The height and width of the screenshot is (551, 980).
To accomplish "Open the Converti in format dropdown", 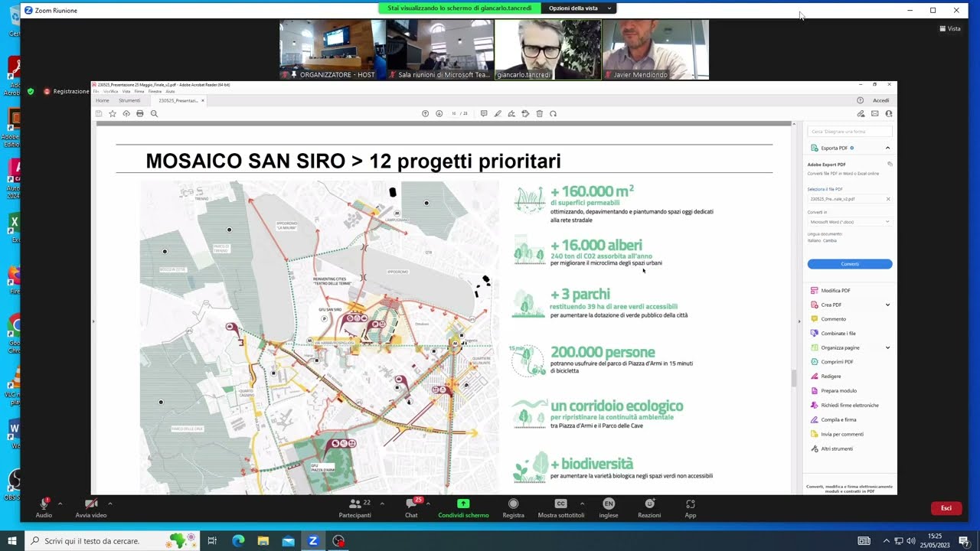I will (849, 222).
